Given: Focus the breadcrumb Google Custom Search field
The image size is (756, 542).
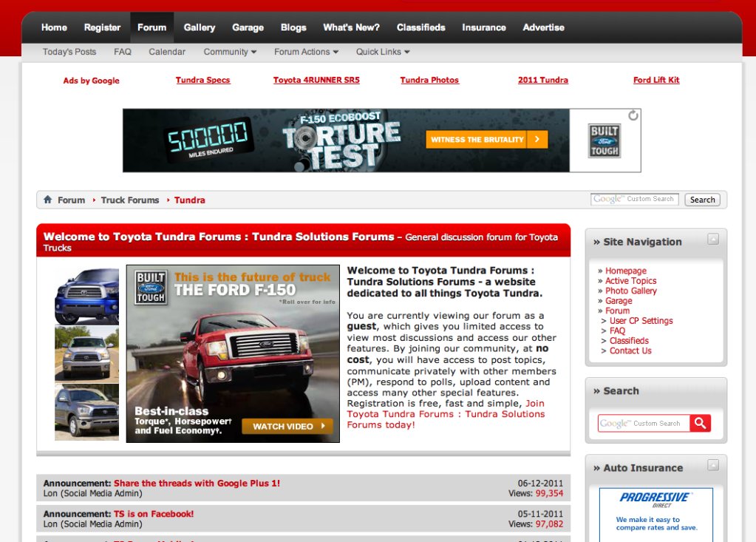Looking at the screenshot, I should (x=635, y=199).
